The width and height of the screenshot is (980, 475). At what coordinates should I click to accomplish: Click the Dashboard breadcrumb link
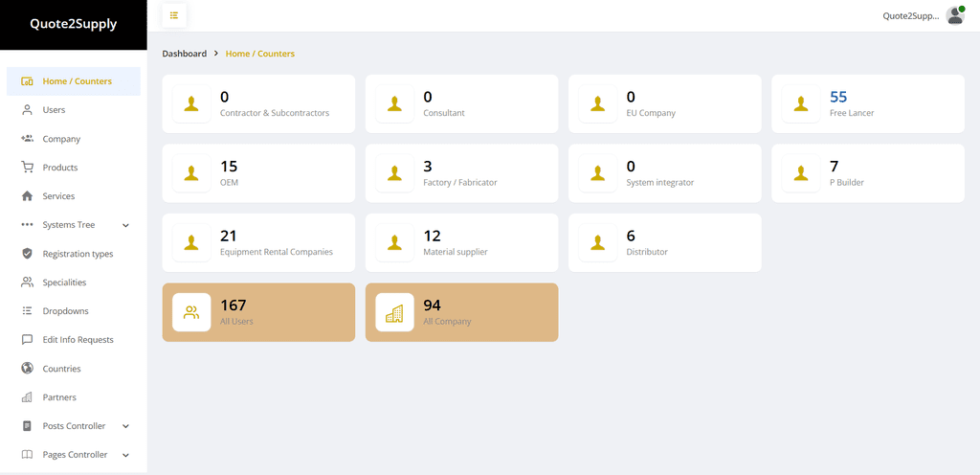(185, 54)
